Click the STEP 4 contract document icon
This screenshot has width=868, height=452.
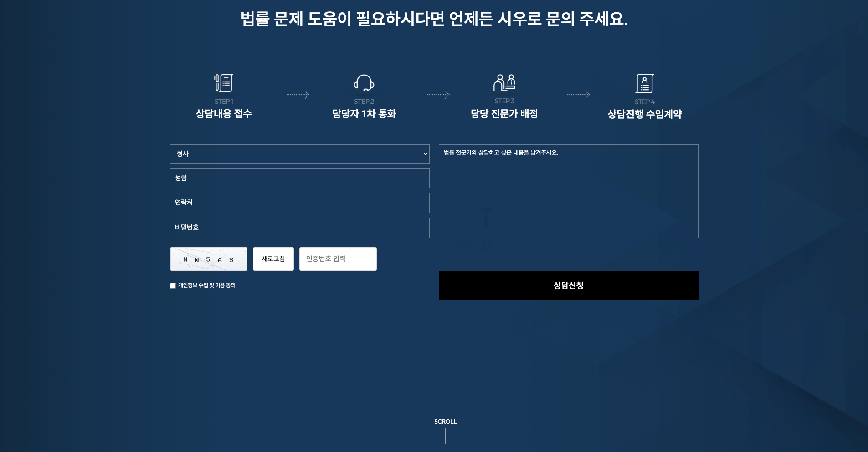(x=645, y=83)
